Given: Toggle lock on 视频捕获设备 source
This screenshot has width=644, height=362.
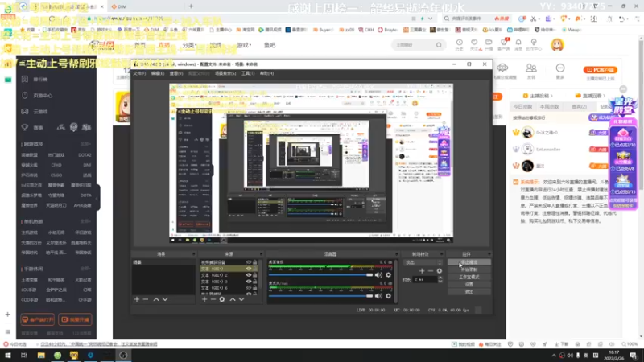Looking at the screenshot, I should click(254, 262).
